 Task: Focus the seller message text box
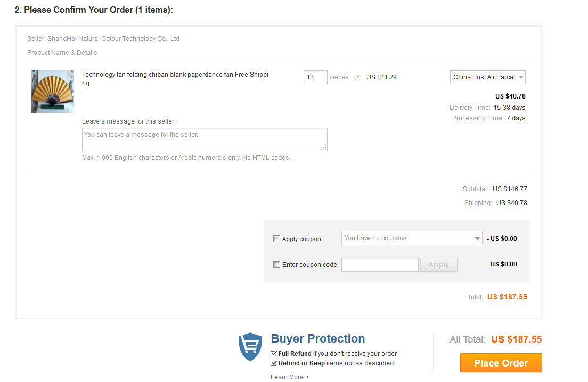pyautogui.click(x=205, y=140)
